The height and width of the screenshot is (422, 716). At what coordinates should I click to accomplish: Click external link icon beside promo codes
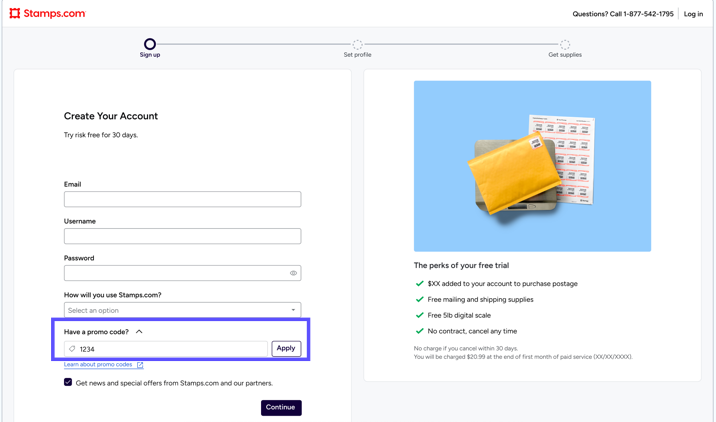(x=140, y=365)
